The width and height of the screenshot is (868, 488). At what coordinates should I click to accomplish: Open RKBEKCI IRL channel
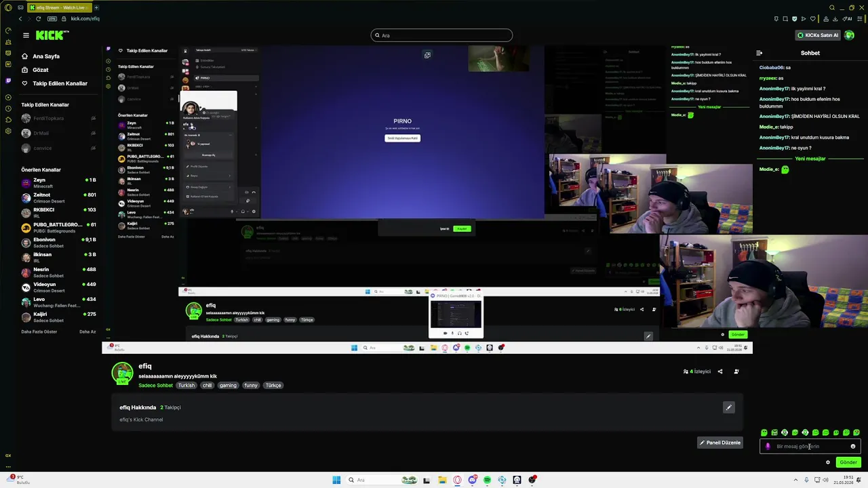(x=58, y=213)
